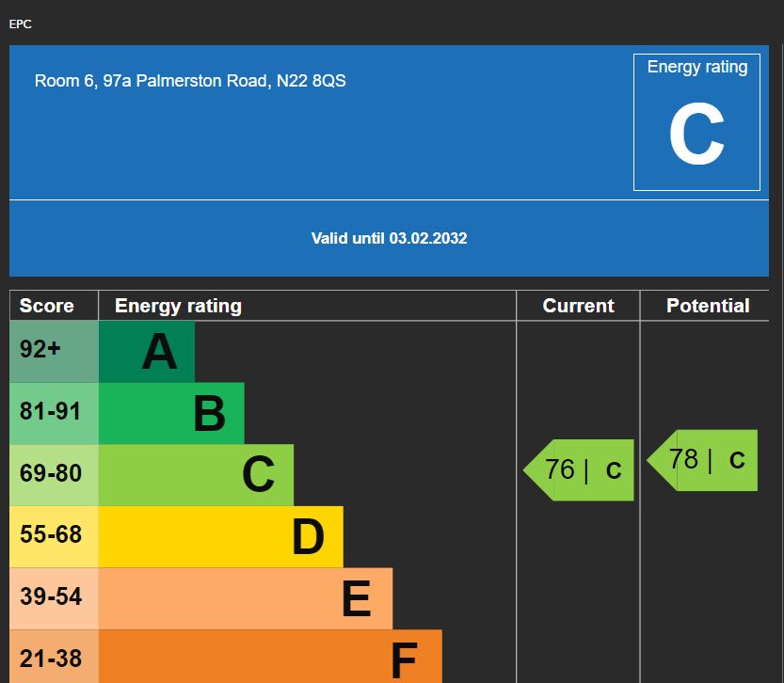Click the current 76 C arrow marker
The image size is (784, 683).
coord(580,469)
